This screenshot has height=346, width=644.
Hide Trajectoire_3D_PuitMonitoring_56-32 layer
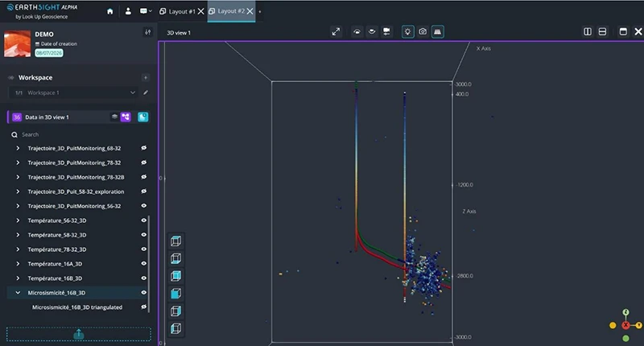[144, 206]
